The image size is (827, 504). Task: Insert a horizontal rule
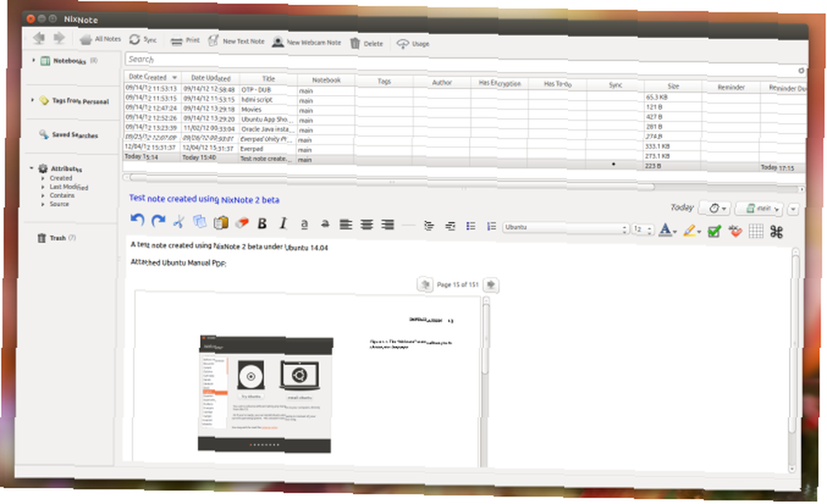pos(409,225)
